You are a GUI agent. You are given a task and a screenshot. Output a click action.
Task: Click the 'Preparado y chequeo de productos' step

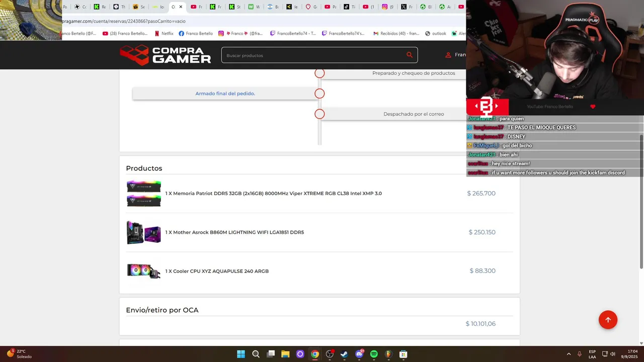[x=414, y=73]
